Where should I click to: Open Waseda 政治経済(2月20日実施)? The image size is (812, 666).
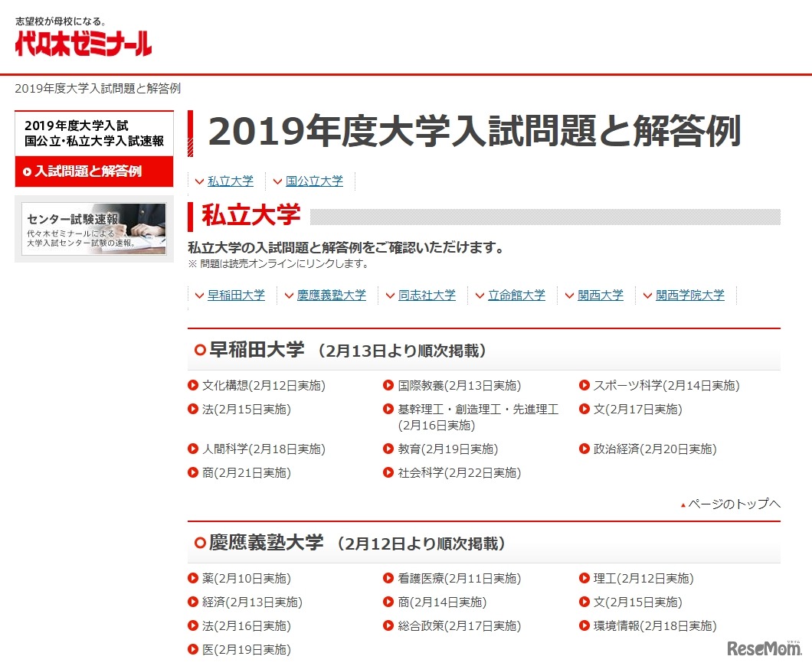[655, 449]
